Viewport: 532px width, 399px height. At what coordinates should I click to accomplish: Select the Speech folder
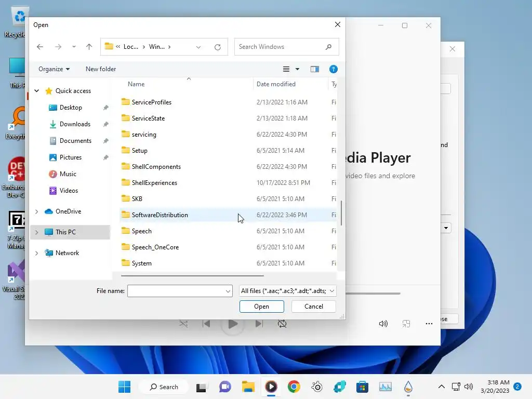(141, 231)
